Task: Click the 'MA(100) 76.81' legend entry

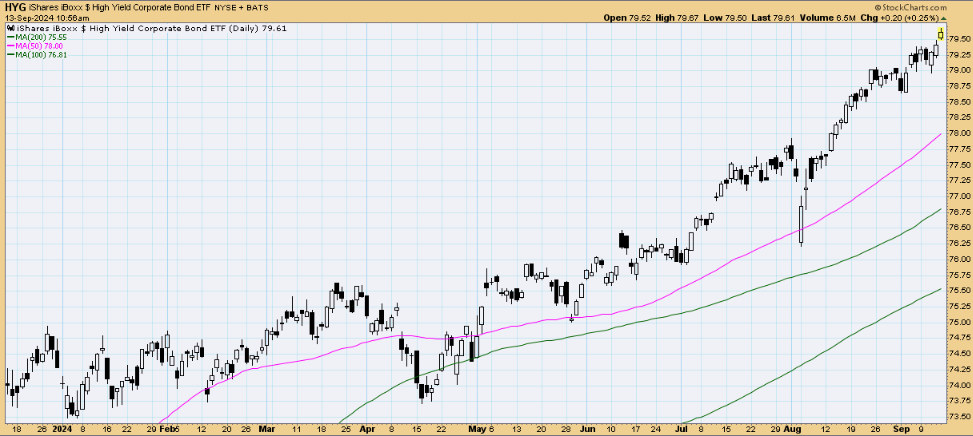Action: pyautogui.click(x=40, y=55)
